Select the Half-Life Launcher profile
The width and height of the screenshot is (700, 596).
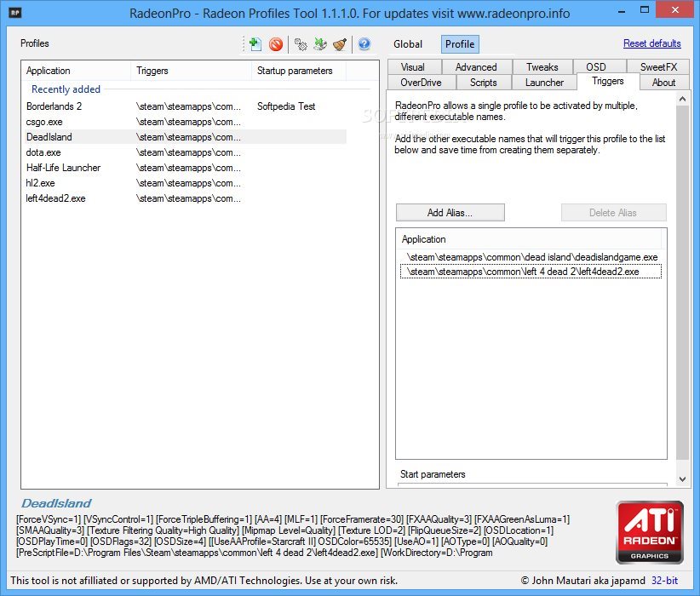pyautogui.click(x=63, y=168)
